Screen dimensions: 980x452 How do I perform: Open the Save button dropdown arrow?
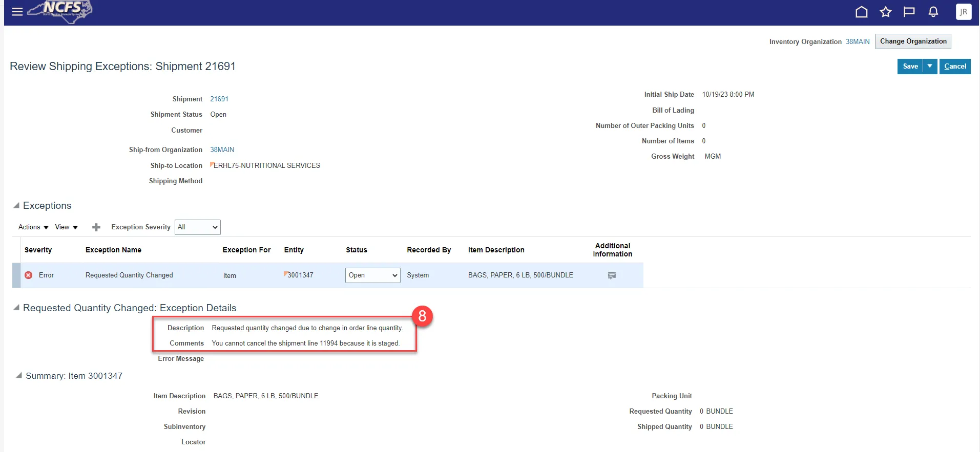(929, 67)
